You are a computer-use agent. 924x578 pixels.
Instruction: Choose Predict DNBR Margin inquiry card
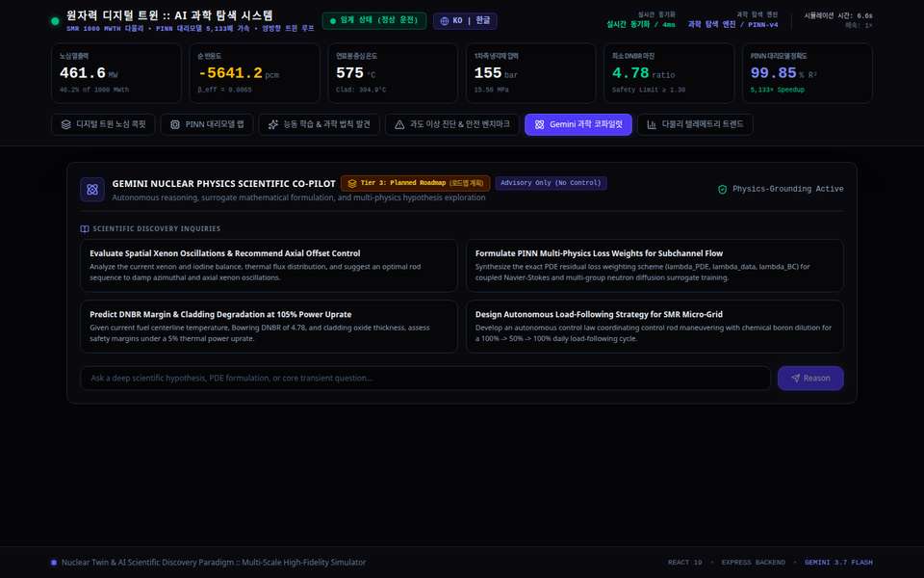tap(269, 327)
